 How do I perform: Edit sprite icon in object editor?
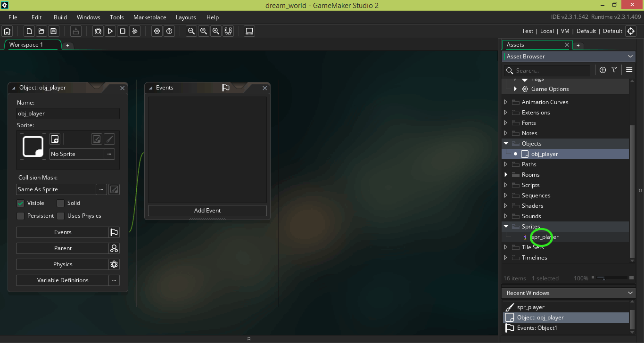pyautogui.click(x=97, y=139)
